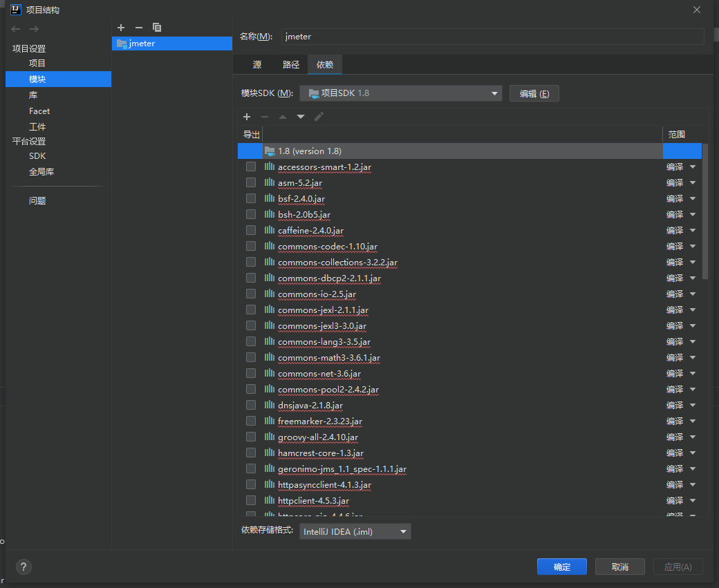Click the jmeter module folder icon
The width and height of the screenshot is (719, 588).
[x=122, y=44]
